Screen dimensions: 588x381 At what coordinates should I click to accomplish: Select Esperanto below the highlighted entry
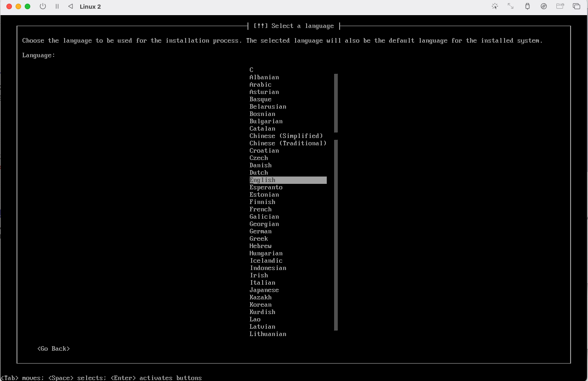[x=266, y=188]
